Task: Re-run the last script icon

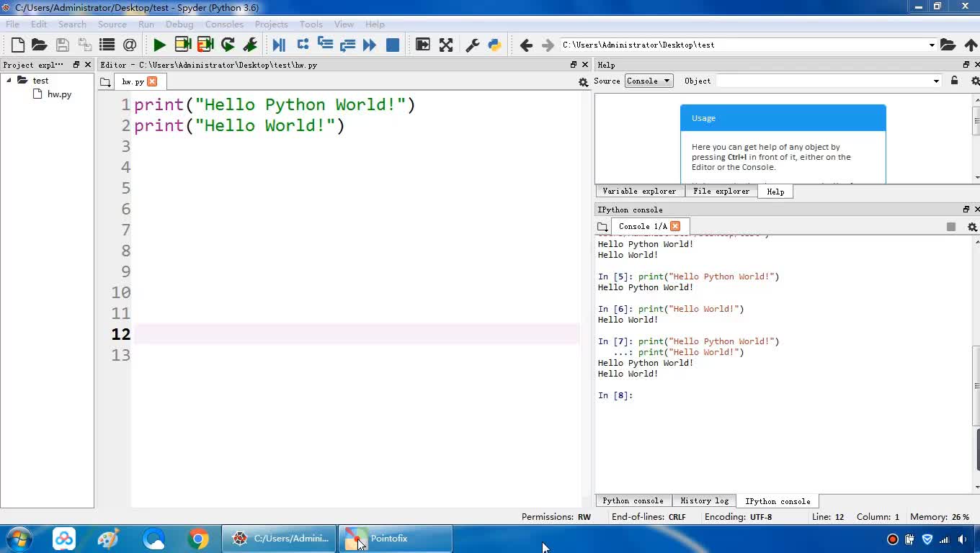Action: coord(228,45)
